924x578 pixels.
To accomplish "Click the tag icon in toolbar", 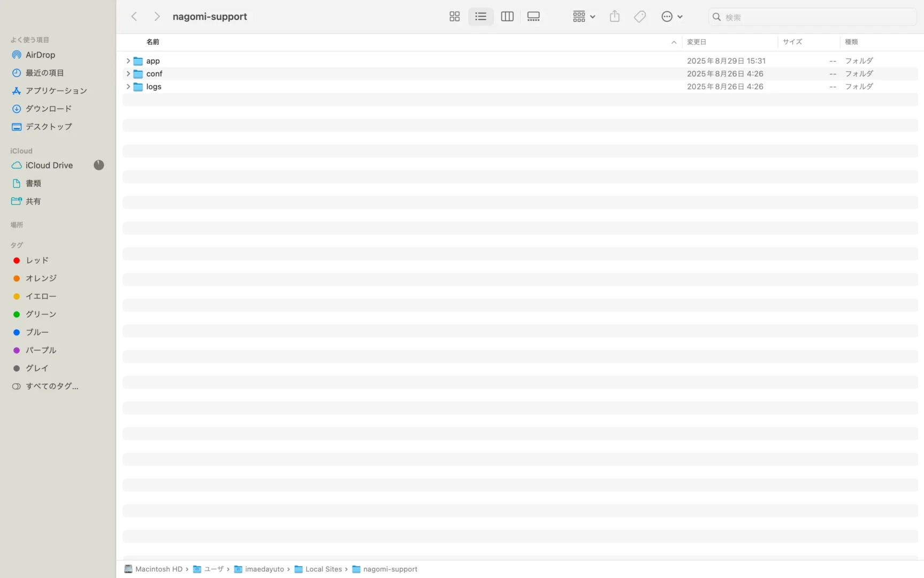I will pos(639,17).
